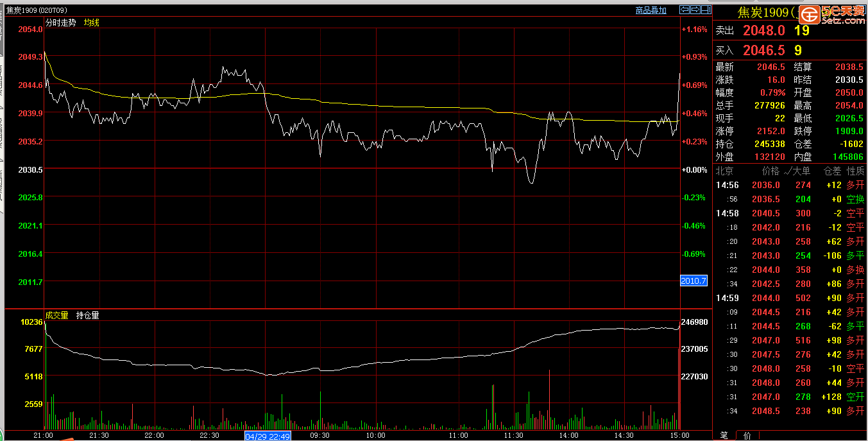The height and width of the screenshot is (441, 868).
Task: Click the 北京 time column header
Action: [725, 171]
